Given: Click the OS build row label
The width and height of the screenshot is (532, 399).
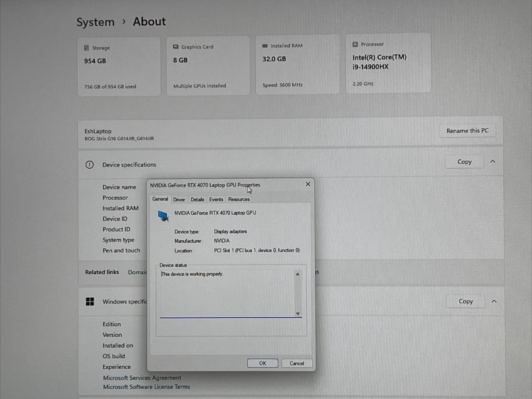Looking at the screenshot, I should pos(114,357).
